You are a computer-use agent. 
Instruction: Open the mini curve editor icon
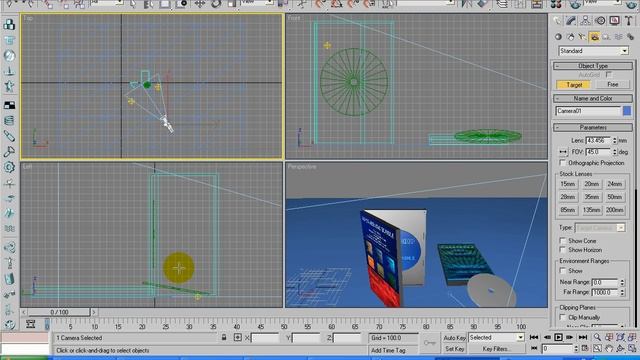click(30, 324)
